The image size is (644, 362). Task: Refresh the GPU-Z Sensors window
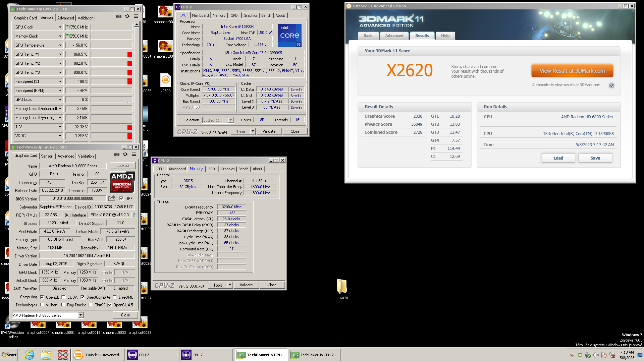(127, 16)
